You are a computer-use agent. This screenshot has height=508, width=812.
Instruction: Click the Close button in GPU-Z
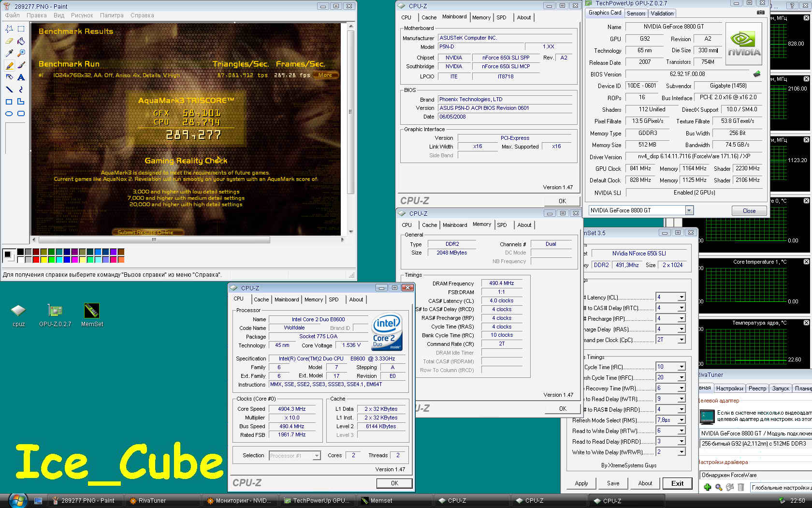(x=749, y=210)
